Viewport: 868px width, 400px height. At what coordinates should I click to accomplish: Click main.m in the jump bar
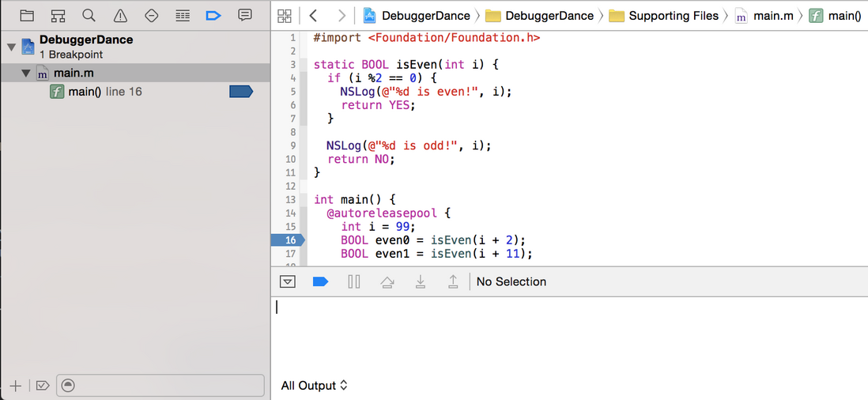point(764,16)
